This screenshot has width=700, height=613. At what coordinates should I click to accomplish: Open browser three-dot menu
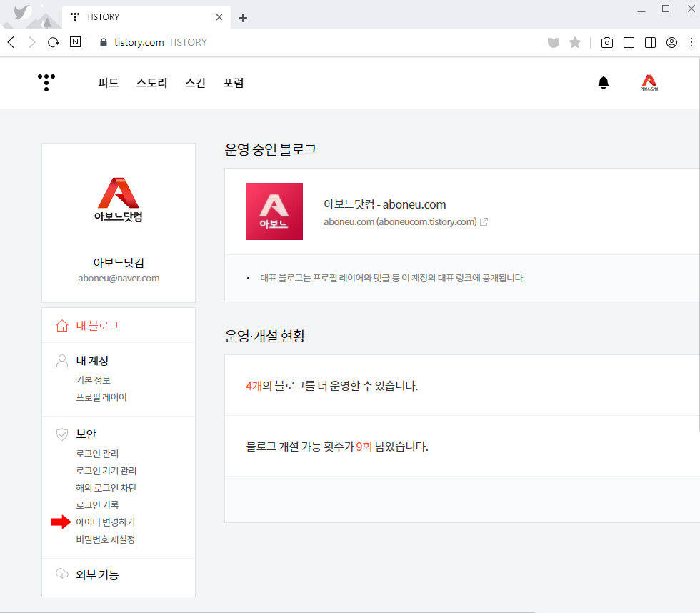691,42
